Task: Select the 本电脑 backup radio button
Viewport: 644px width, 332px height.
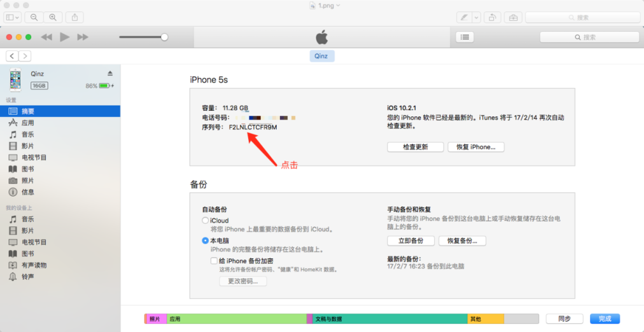Action: coord(206,241)
